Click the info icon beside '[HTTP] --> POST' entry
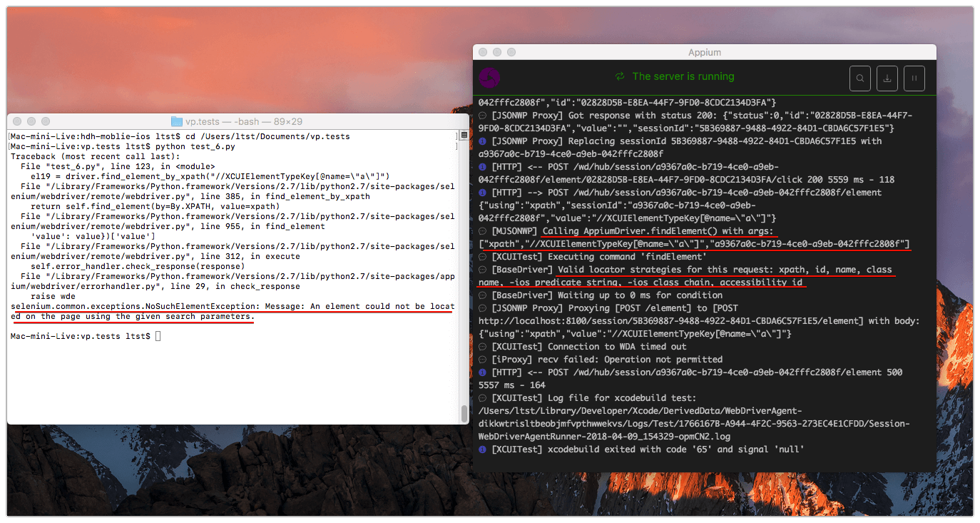Viewport: 980px width, 523px height. (x=483, y=193)
